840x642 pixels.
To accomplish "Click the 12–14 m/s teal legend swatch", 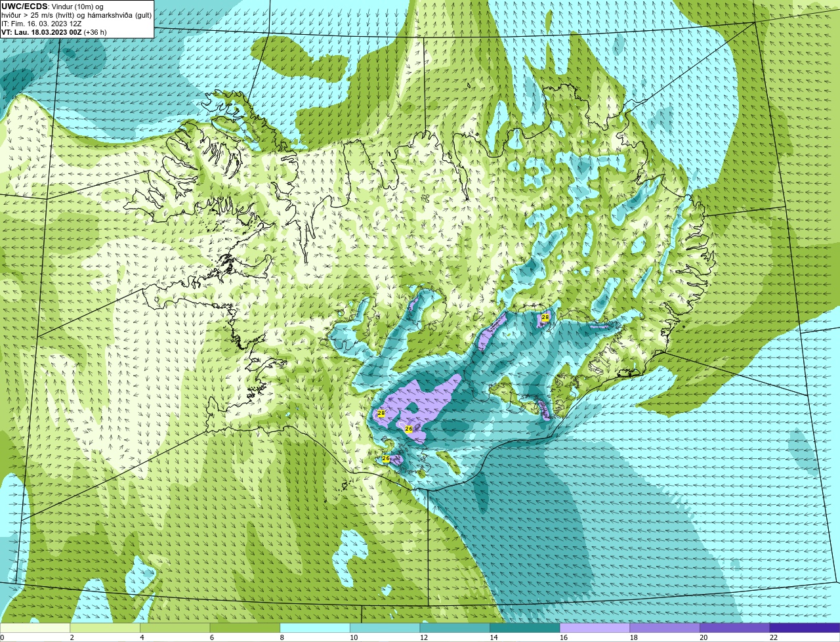I will point(455,628).
